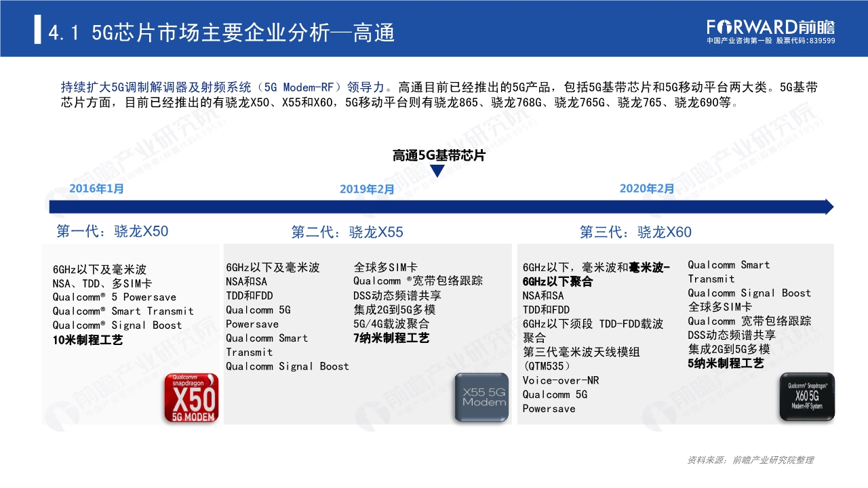The width and height of the screenshot is (868, 488).
Task: Click the red Snapdragon X50 chip icon
Action: pyautogui.click(x=191, y=399)
